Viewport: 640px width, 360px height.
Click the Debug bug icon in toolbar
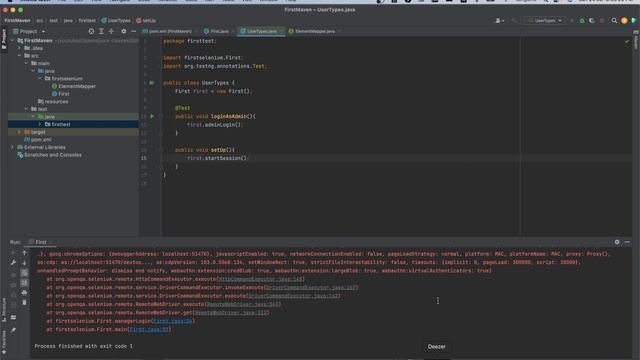(582, 20)
